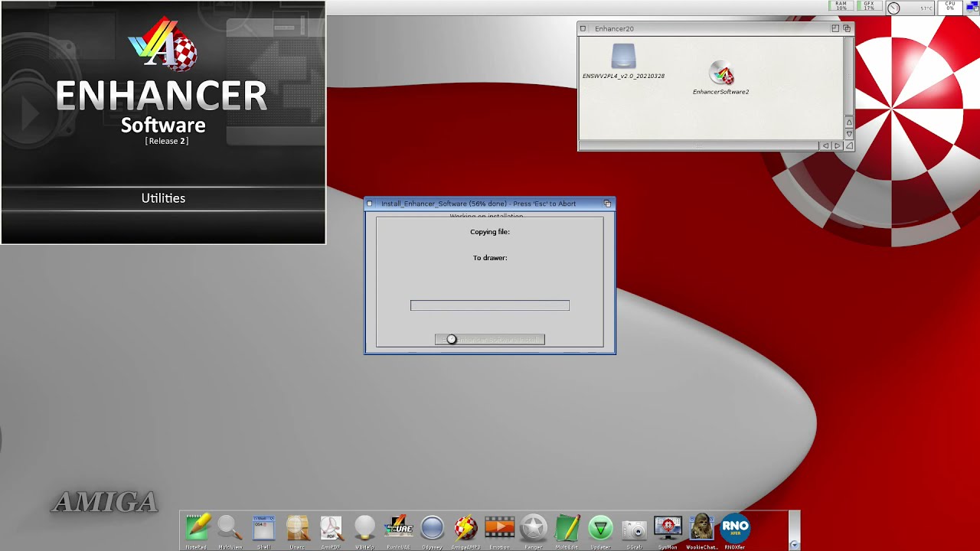
Task: Click Enhancer20 window depth gadget
Action: pyautogui.click(x=847, y=28)
